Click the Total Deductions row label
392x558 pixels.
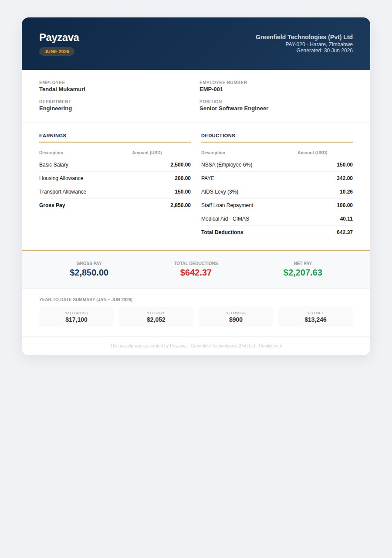[222, 232]
